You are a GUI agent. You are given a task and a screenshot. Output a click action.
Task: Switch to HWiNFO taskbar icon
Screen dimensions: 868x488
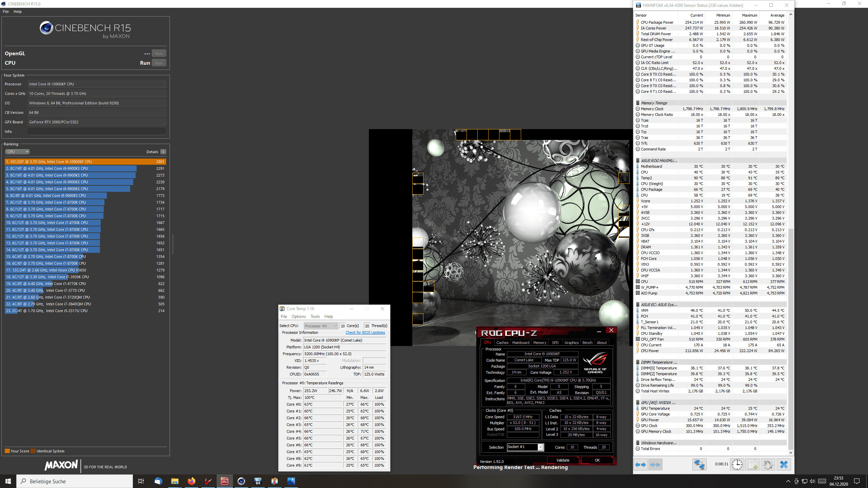258,481
